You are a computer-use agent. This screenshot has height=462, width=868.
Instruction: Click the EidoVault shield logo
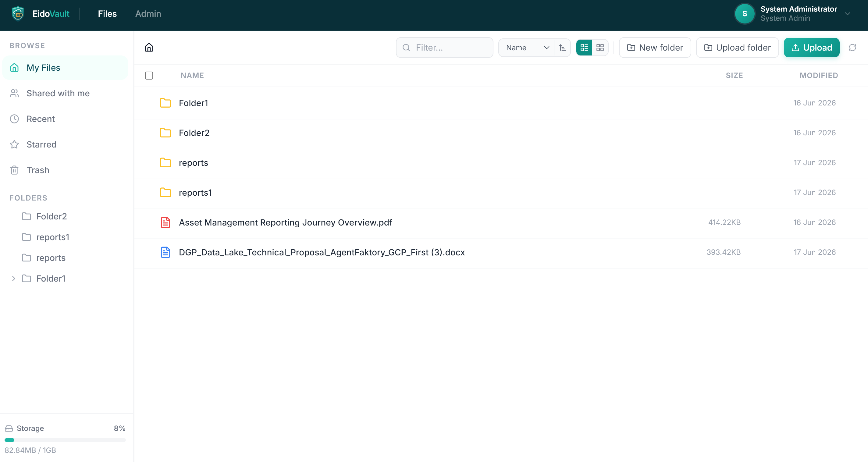click(x=18, y=14)
